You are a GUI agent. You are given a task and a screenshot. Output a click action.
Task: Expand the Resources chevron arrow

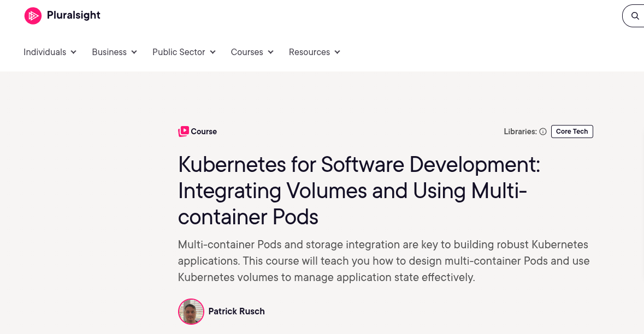[337, 52]
